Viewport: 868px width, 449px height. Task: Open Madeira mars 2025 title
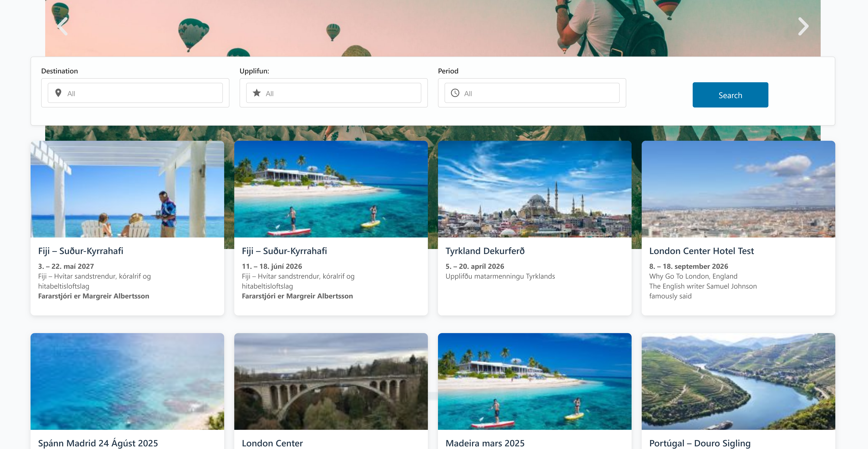click(x=485, y=443)
